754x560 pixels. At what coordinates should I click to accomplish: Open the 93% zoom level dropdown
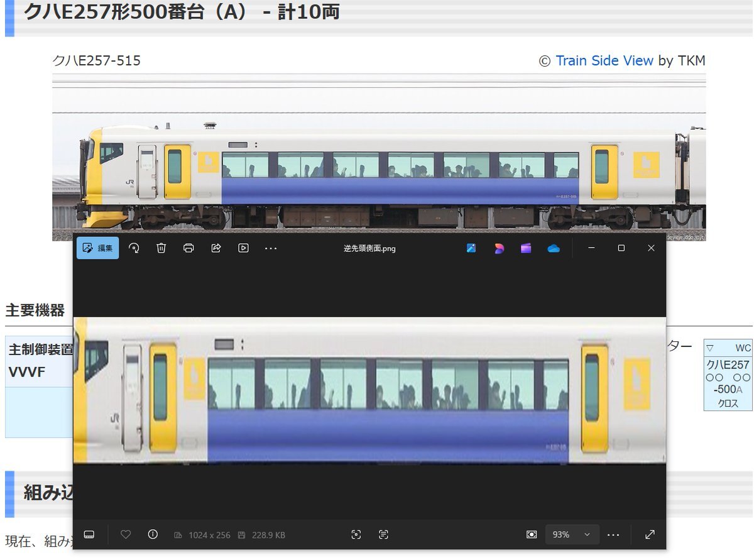(572, 534)
